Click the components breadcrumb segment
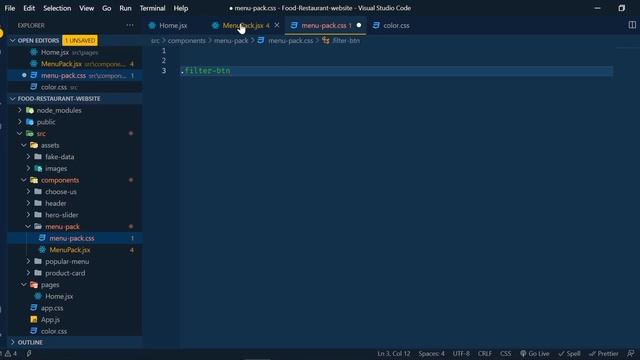 [187, 40]
